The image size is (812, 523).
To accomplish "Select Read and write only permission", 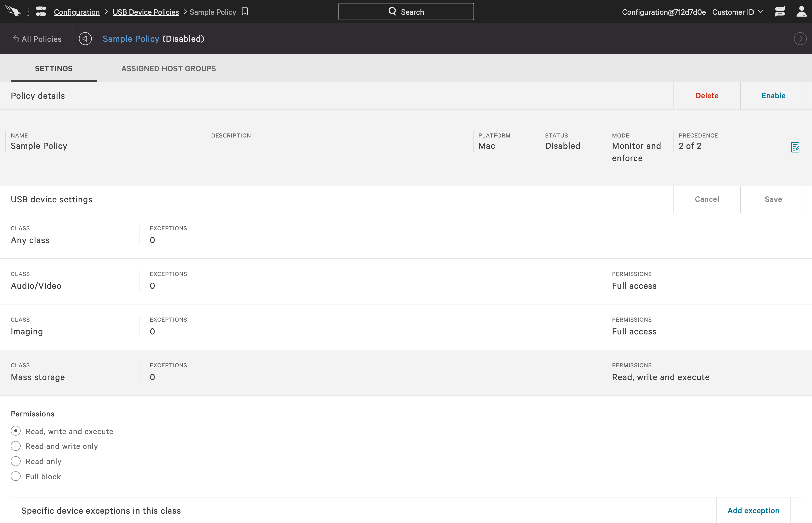I will point(16,446).
